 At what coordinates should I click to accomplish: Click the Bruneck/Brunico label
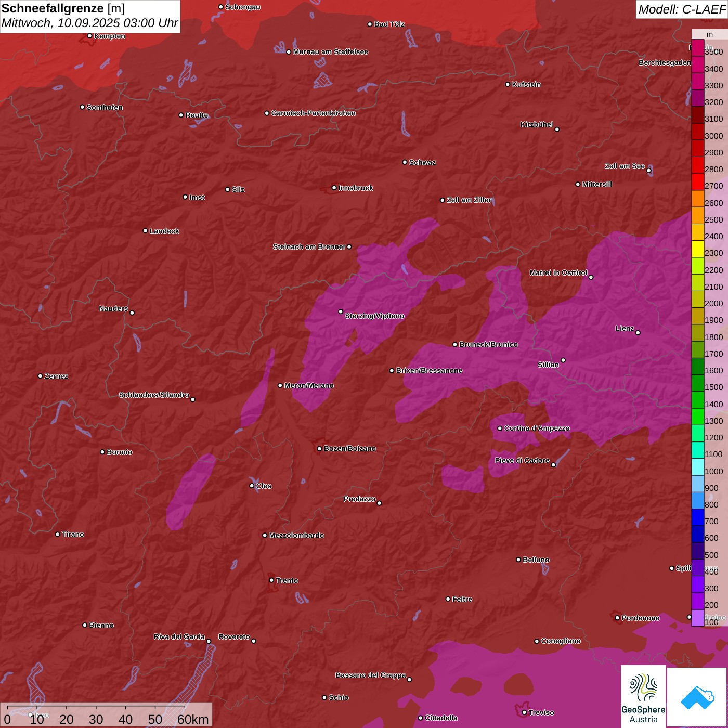click(488, 344)
